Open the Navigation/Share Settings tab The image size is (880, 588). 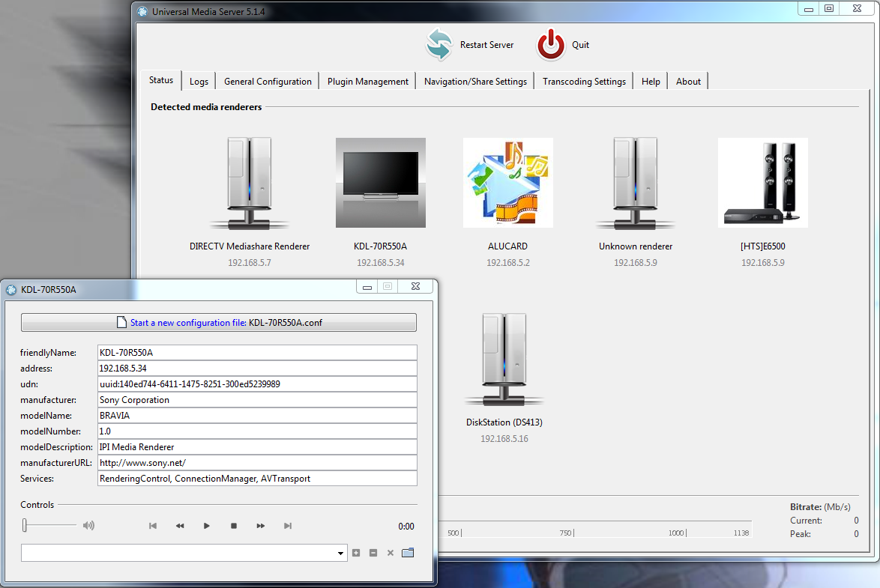(x=475, y=82)
